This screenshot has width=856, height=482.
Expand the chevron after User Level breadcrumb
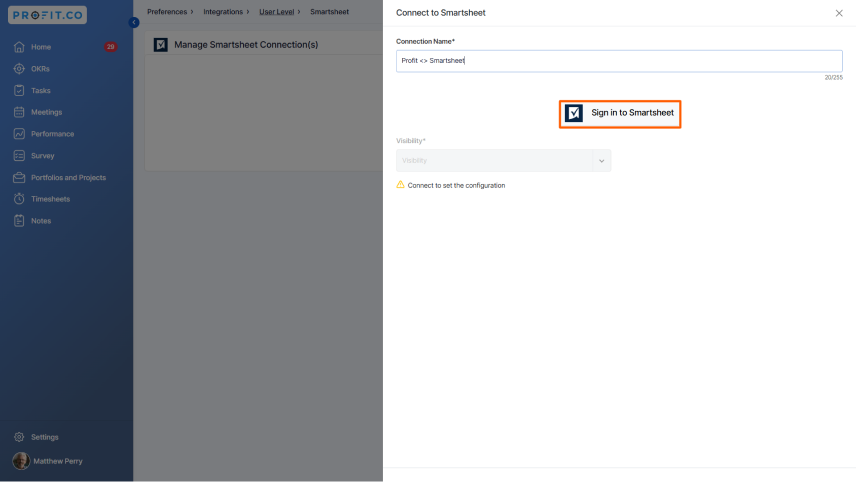pos(299,11)
